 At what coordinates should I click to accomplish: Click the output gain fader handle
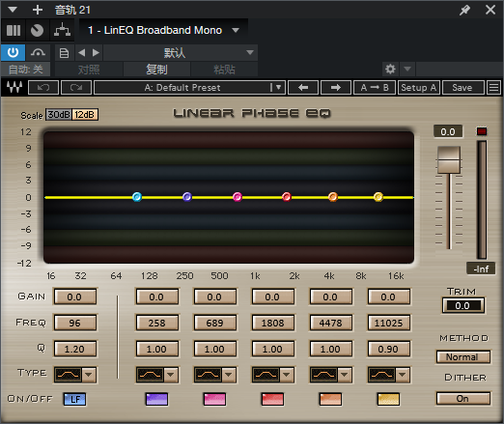point(449,160)
